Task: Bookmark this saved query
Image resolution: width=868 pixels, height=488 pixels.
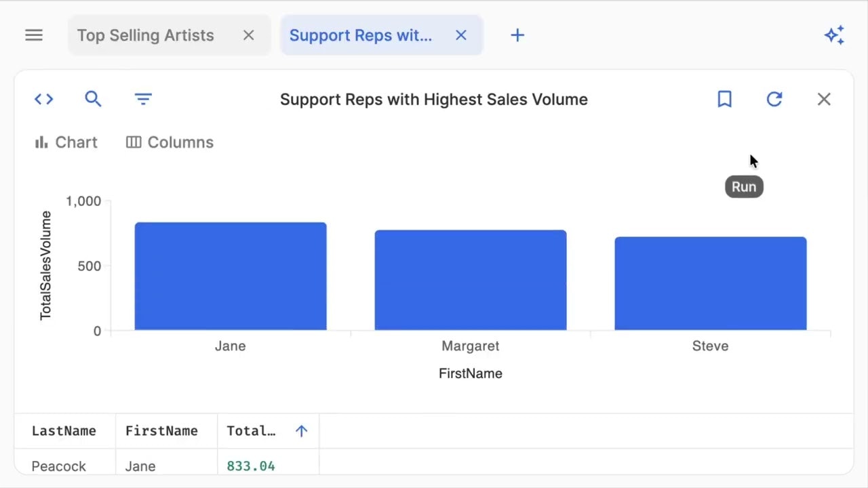Action: (724, 100)
